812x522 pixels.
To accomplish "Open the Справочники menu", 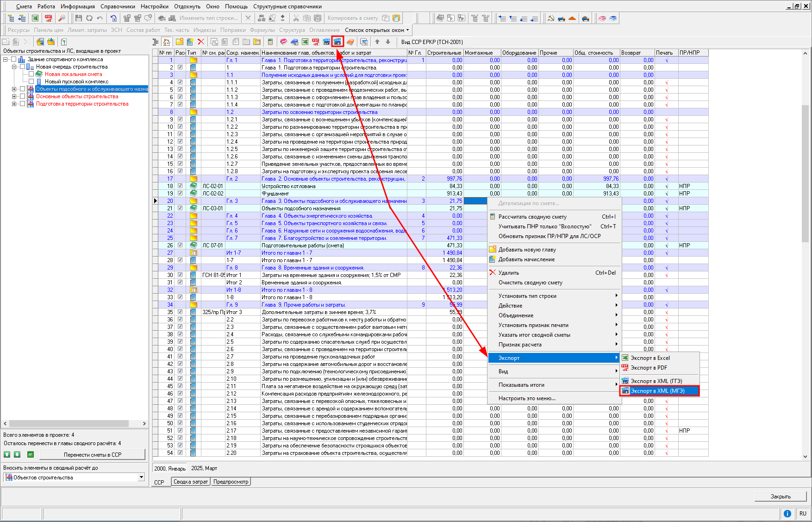I will (x=118, y=6).
